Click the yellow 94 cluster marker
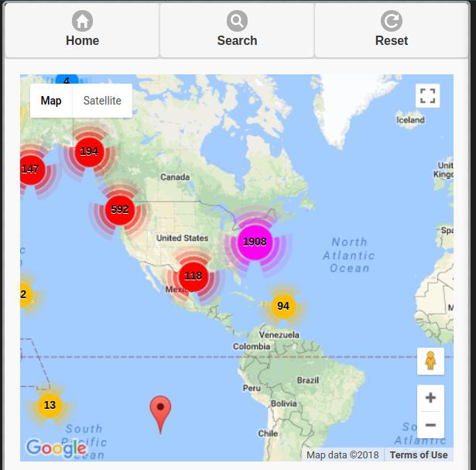The height and width of the screenshot is (470, 476). pos(283,306)
